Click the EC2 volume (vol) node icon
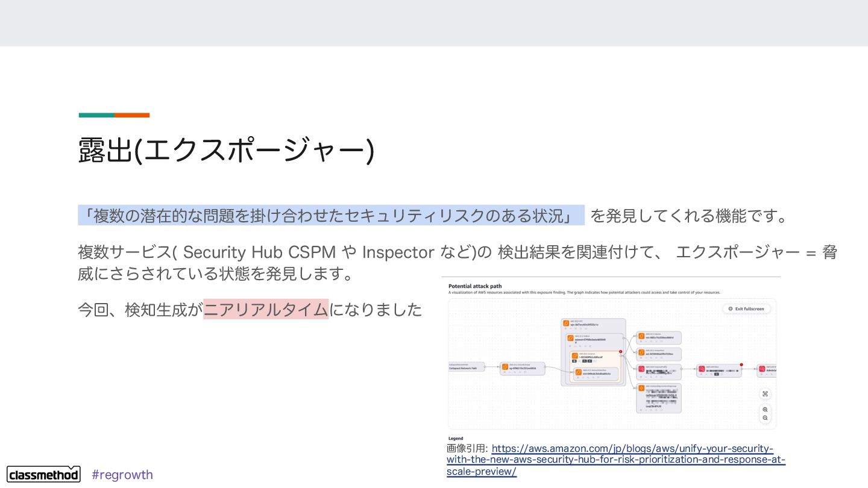Screen dimensions: 868x488 coord(642,336)
